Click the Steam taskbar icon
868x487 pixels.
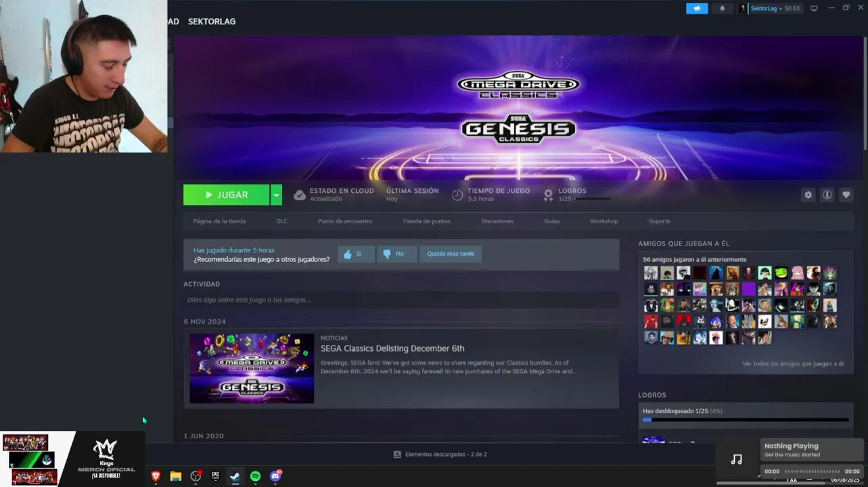click(235, 476)
